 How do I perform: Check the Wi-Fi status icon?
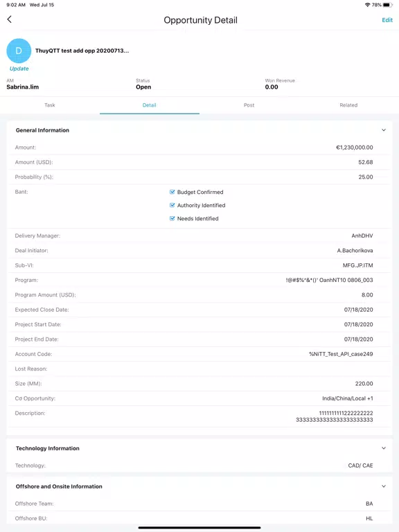pyautogui.click(x=367, y=5)
